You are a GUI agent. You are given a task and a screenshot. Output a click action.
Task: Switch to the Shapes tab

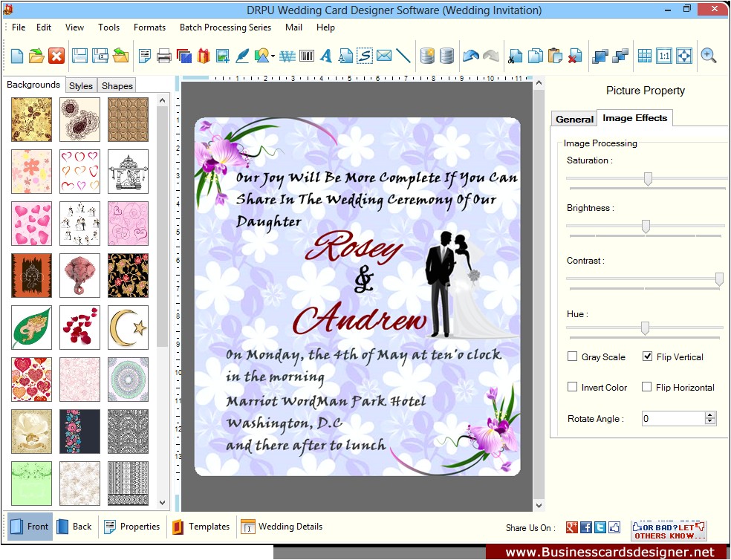[116, 85]
